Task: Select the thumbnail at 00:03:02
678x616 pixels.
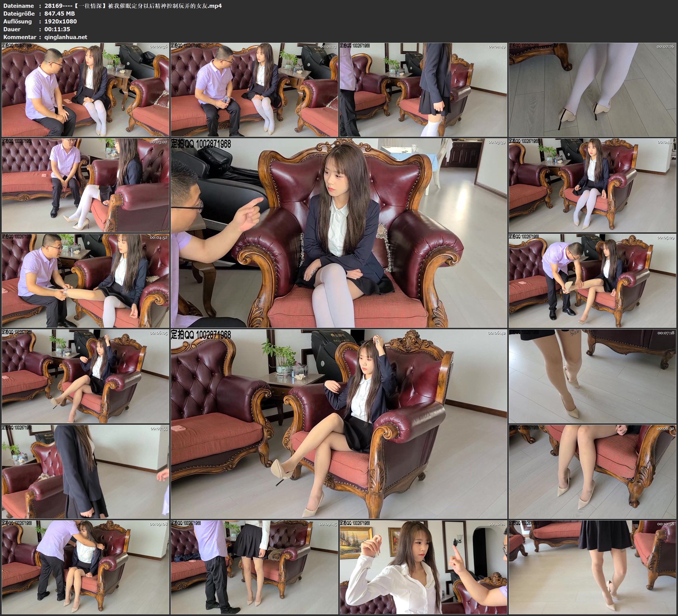Action: pyautogui.click(x=85, y=185)
